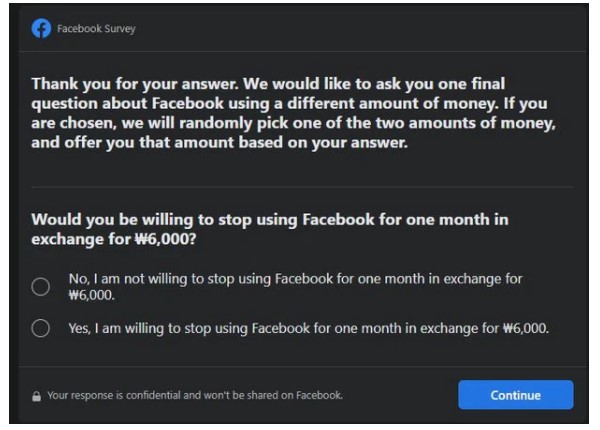600x430 pixels.
Task: Click the 'Yes, I am willing' label text
Action: point(300,328)
